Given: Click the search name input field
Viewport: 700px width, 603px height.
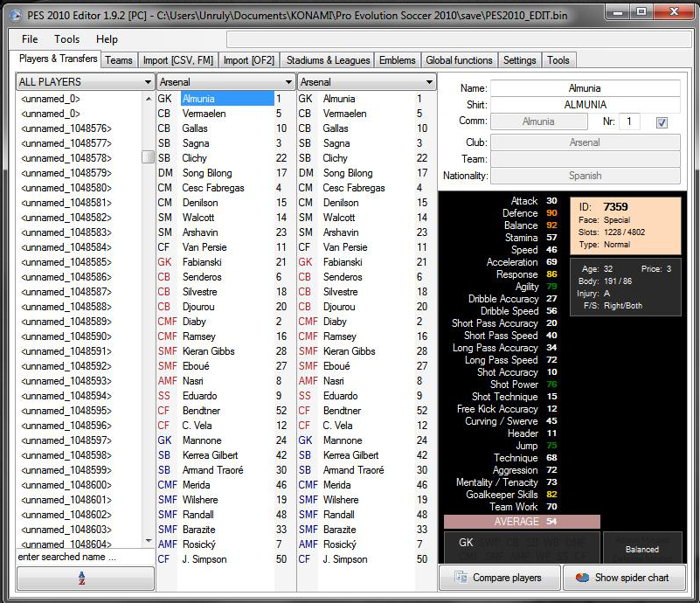Looking at the screenshot, I should click(86, 557).
